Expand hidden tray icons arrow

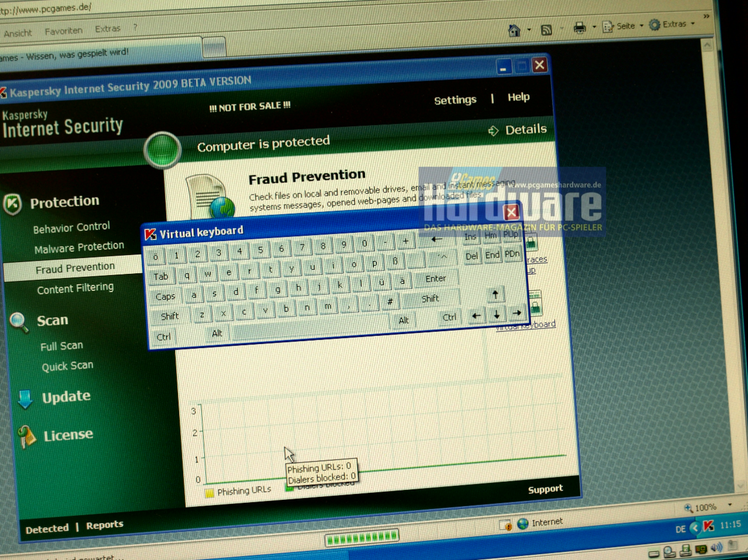pyautogui.click(x=694, y=528)
